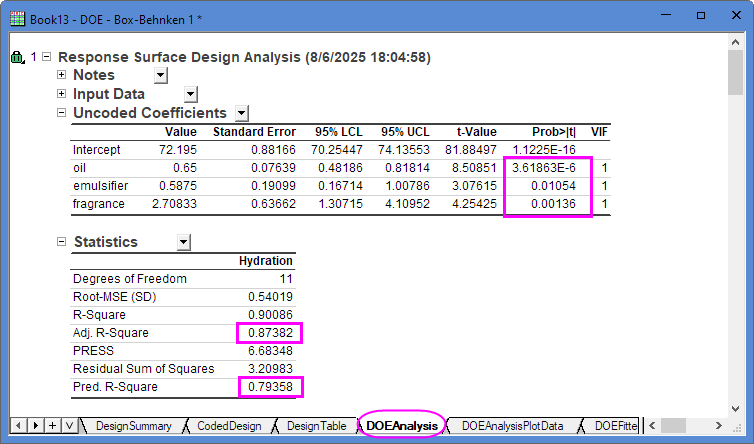This screenshot has width=754, height=444.
Task: Click the Intercept row label
Action: click(x=97, y=150)
